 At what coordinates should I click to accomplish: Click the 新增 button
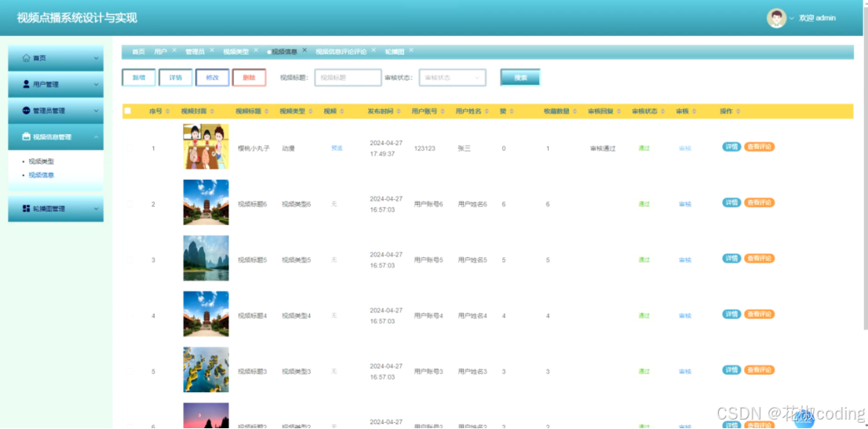click(139, 78)
